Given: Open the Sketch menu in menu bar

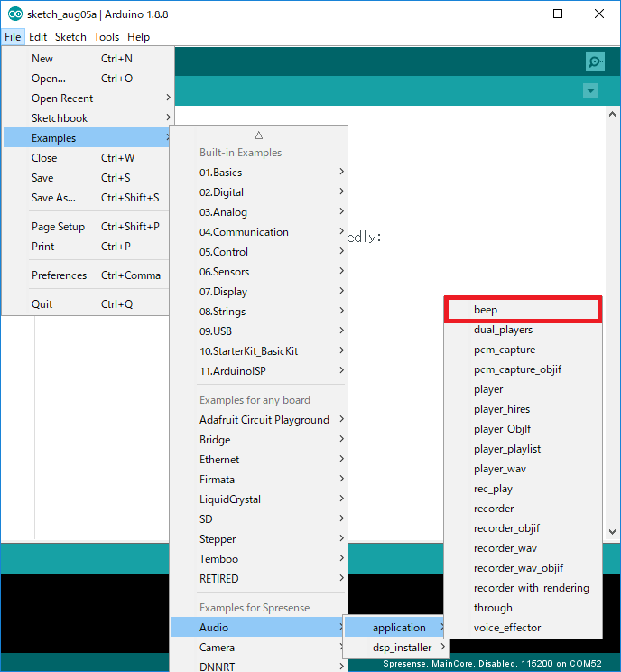Looking at the screenshot, I should [70, 37].
